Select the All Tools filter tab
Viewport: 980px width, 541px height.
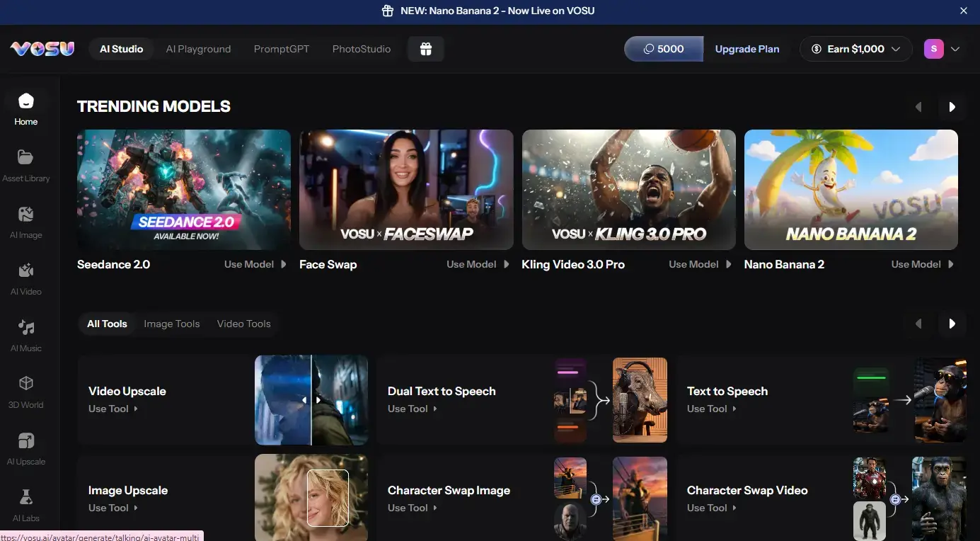tap(107, 324)
